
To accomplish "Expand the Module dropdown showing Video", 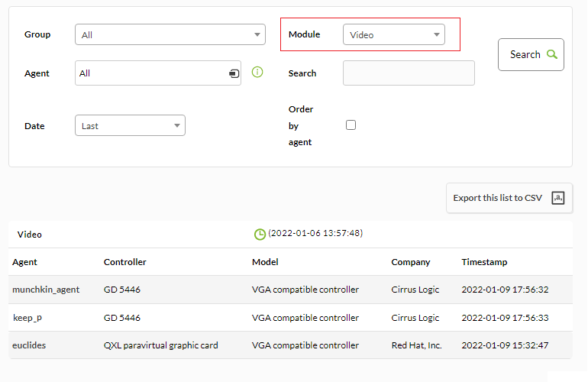I will tap(394, 34).
